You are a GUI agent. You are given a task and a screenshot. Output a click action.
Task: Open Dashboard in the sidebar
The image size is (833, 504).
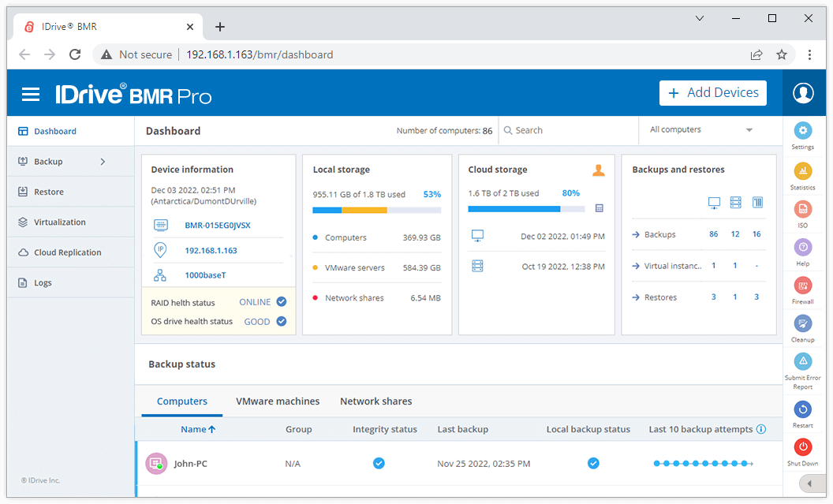pyautogui.click(x=71, y=131)
